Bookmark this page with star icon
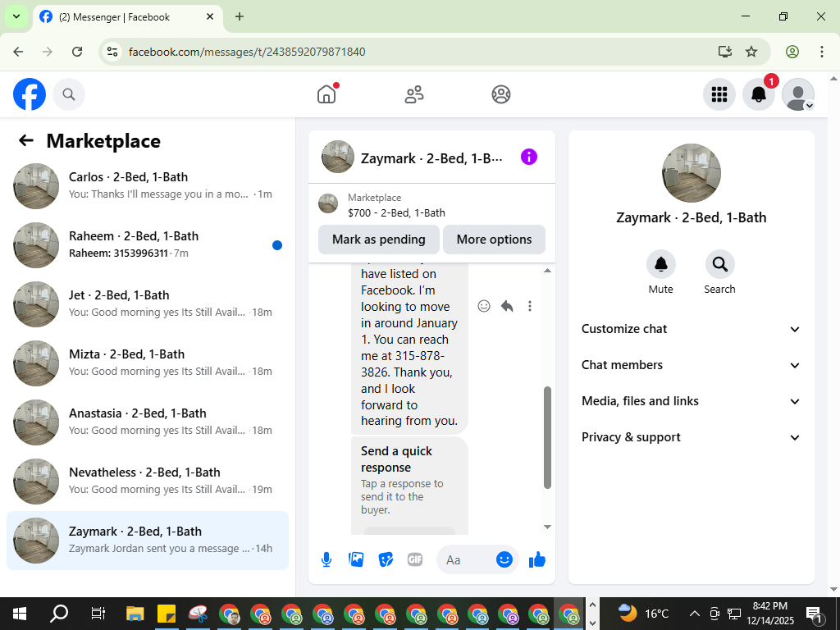 coord(751,52)
